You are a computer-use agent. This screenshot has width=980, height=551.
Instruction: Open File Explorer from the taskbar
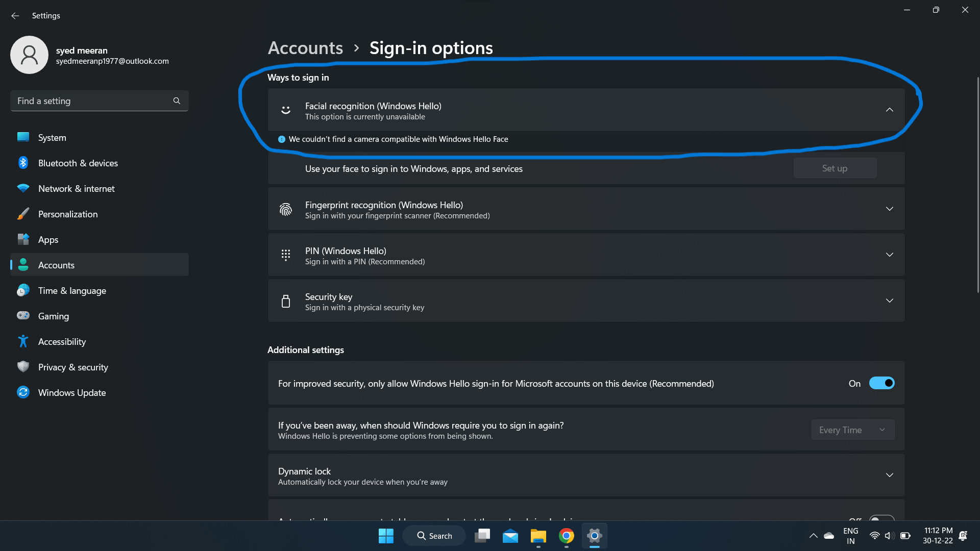coord(538,536)
